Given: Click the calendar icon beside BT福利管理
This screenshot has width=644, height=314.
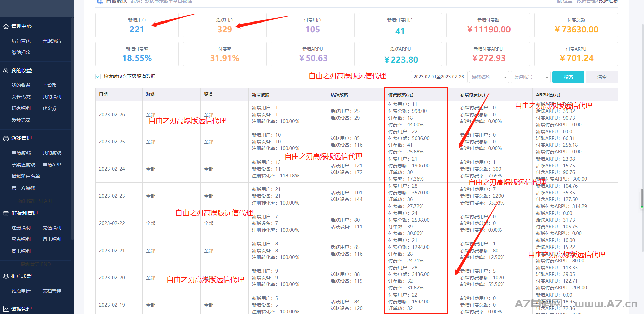Looking at the screenshot, I should pyautogui.click(x=6, y=213).
